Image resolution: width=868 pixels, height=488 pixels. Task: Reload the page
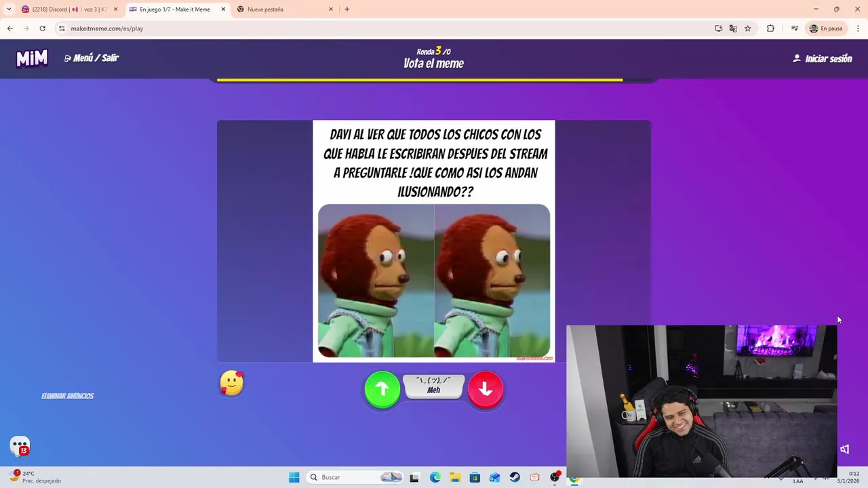pyautogui.click(x=42, y=28)
